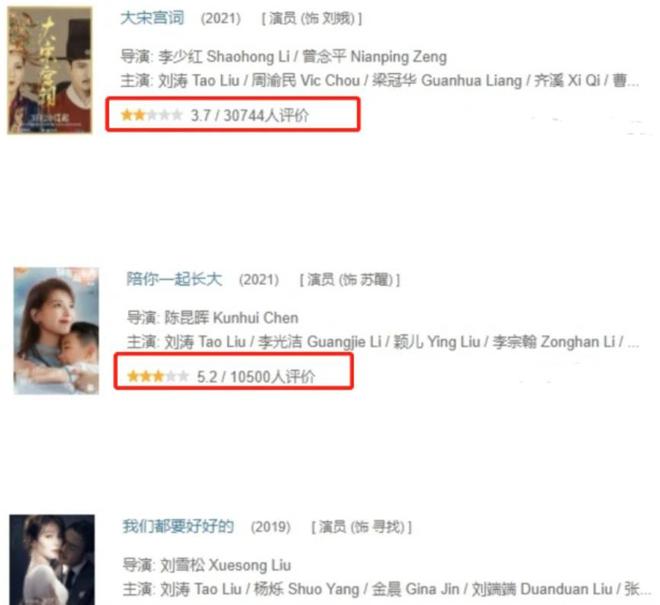The height and width of the screenshot is (605, 660).
Task: Click actor name 金晨 Gina Jin
Action: click(415, 589)
